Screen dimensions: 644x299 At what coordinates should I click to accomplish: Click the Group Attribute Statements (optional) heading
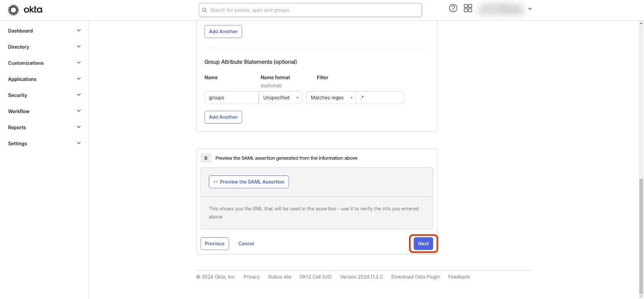point(250,62)
